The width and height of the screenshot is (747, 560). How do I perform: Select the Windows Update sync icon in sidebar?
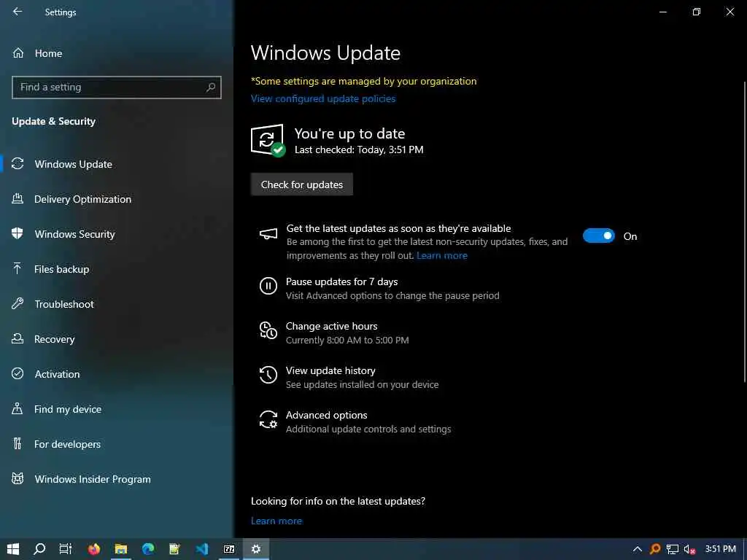[x=18, y=164]
